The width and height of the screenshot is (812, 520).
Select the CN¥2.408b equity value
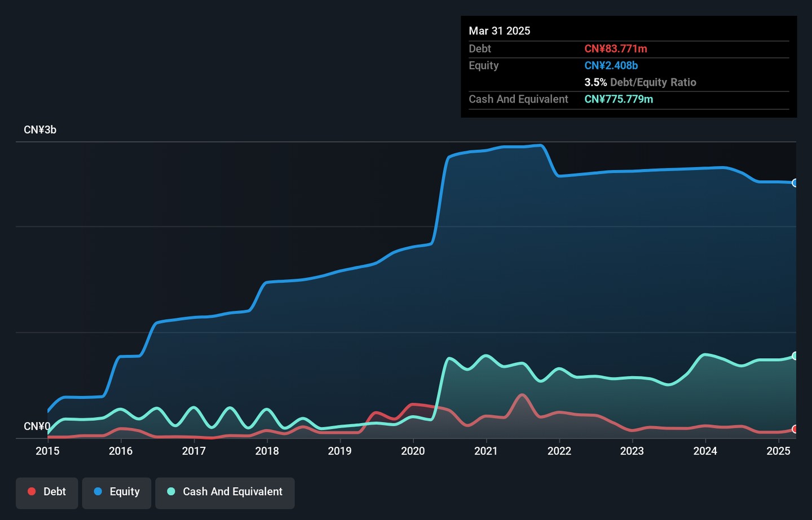coord(611,65)
